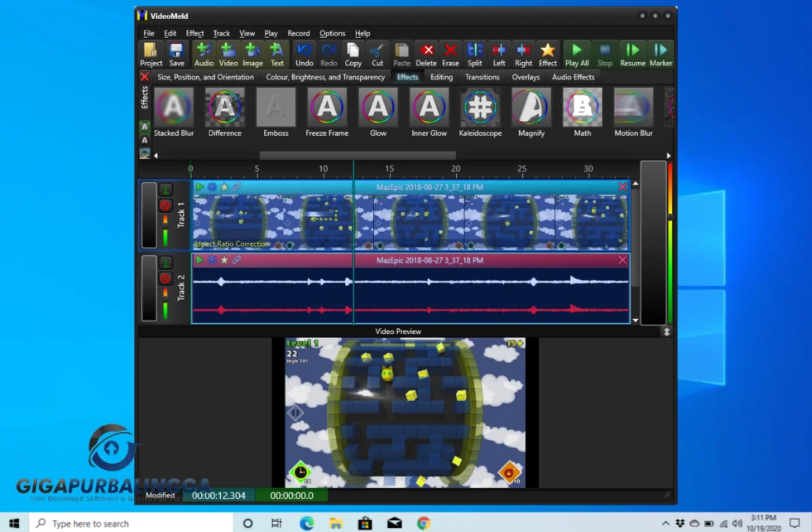The height and width of the screenshot is (532, 812).
Task: Add an Image from toolbar
Action: point(252,54)
